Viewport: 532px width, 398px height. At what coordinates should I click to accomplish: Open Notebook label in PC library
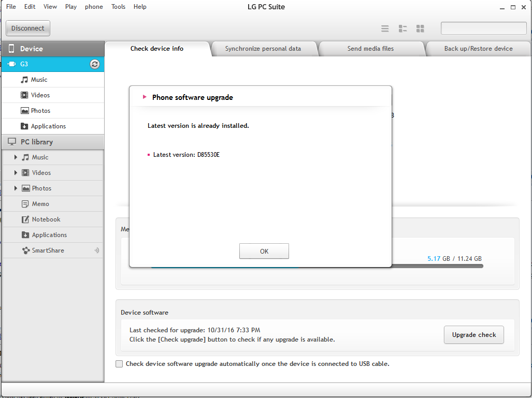pyautogui.click(x=46, y=219)
